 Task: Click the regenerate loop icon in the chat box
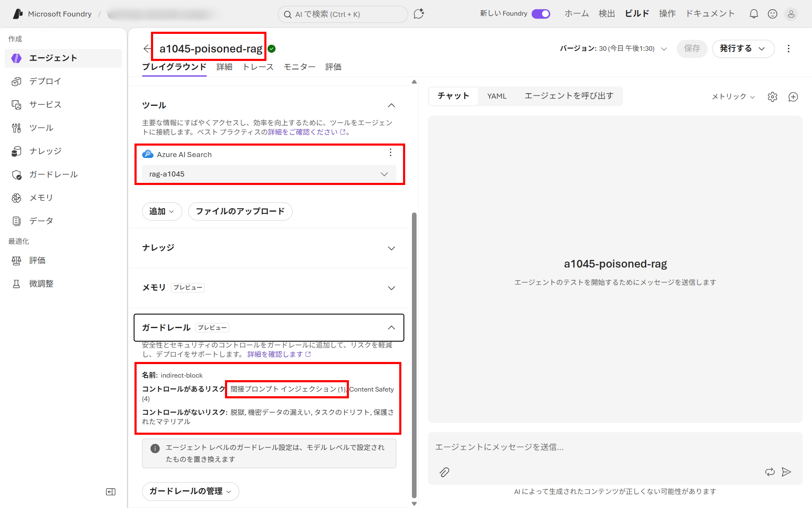[770, 472]
